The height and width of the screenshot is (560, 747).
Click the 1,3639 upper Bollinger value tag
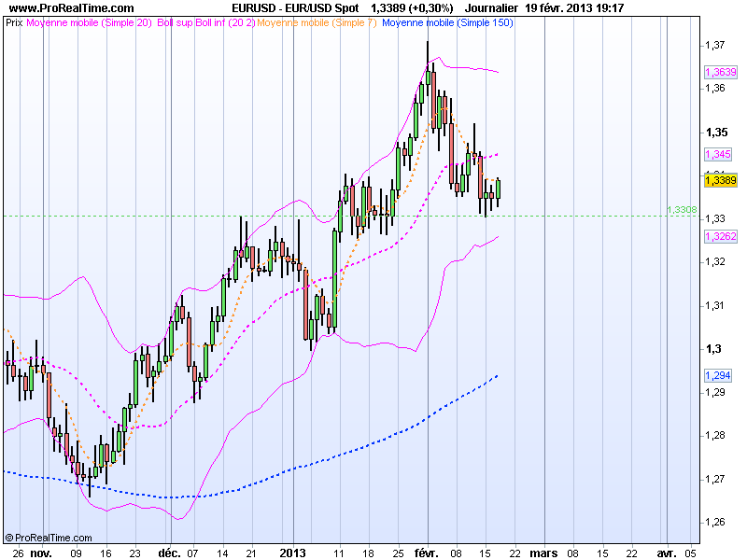point(720,72)
